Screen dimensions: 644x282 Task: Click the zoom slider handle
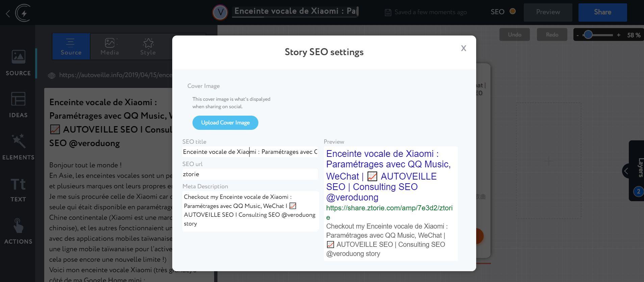click(x=588, y=35)
